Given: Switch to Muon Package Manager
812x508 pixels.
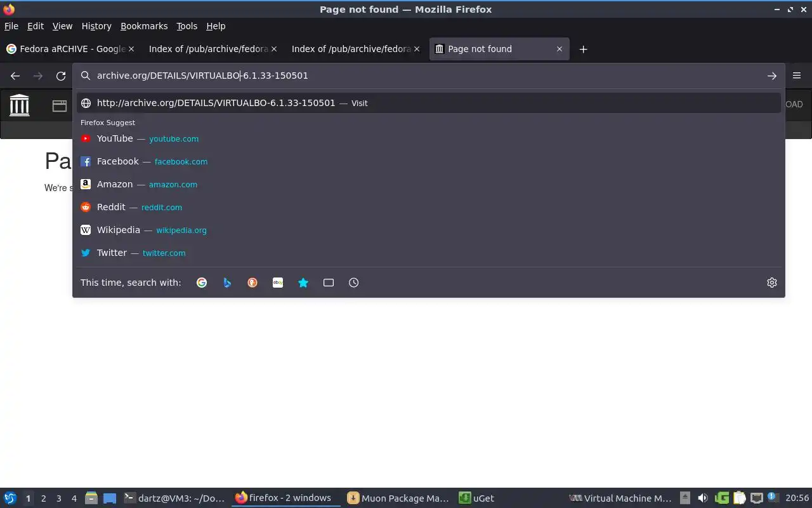Looking at the screenshot, I should pyautogui.click(x=398, y=498).
